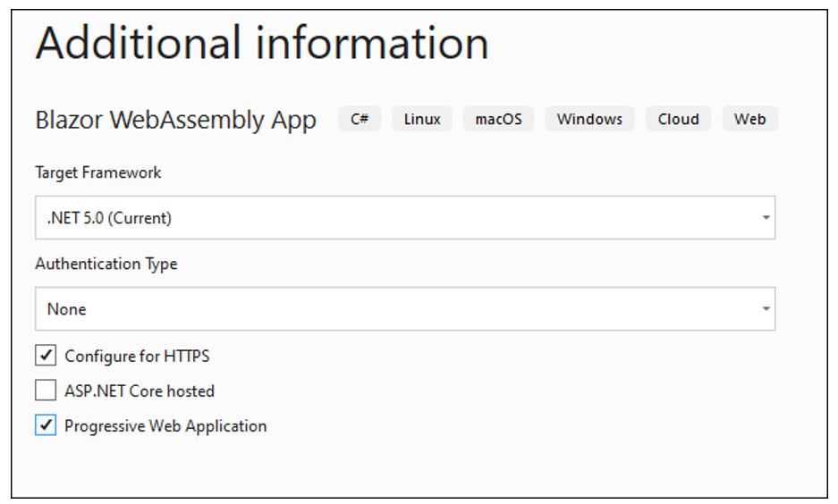Click the Configure for HTTPS label text
The width and height of the screenshot is (838, 504).
click(x=137, y=356)
